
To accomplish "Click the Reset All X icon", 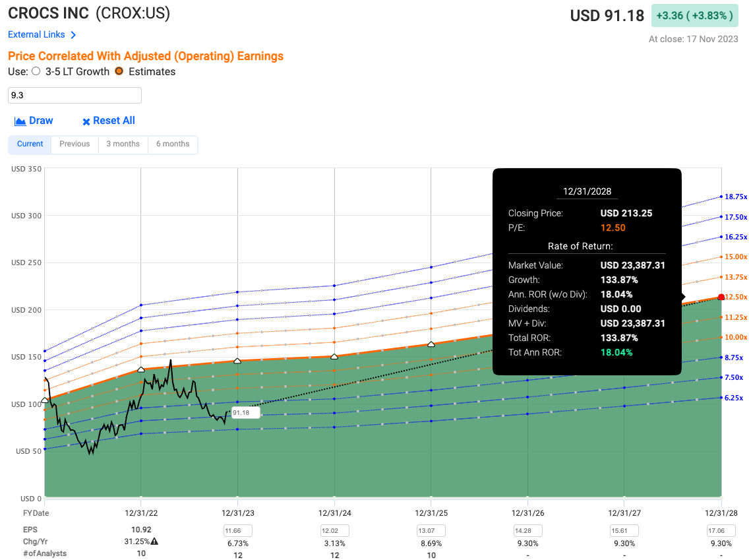I will 86,122.
